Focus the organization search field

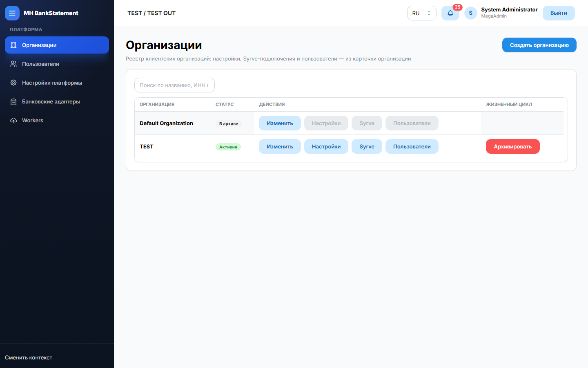click(174, 85)
